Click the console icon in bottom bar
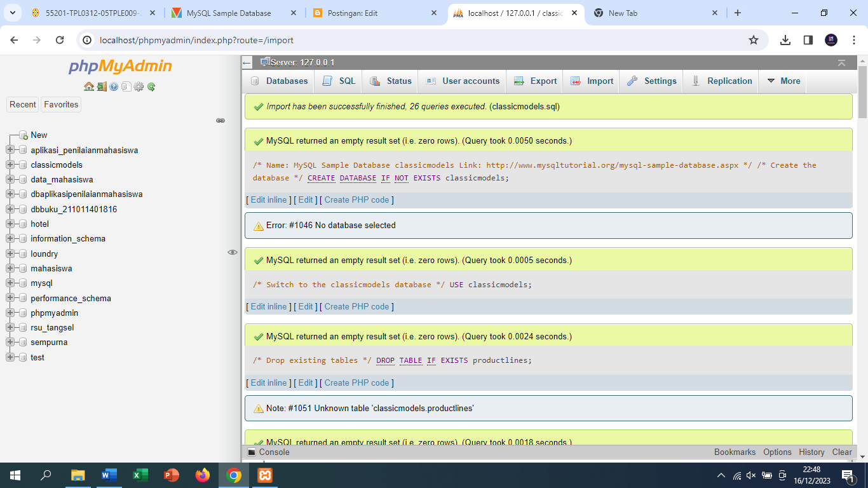 click(x=252, y=452)
